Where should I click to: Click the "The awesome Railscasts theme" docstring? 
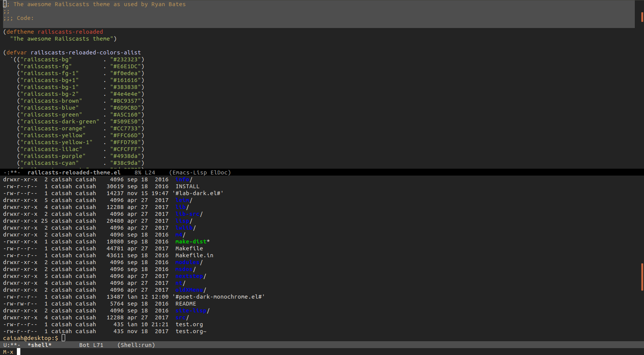tap(62, 39)
